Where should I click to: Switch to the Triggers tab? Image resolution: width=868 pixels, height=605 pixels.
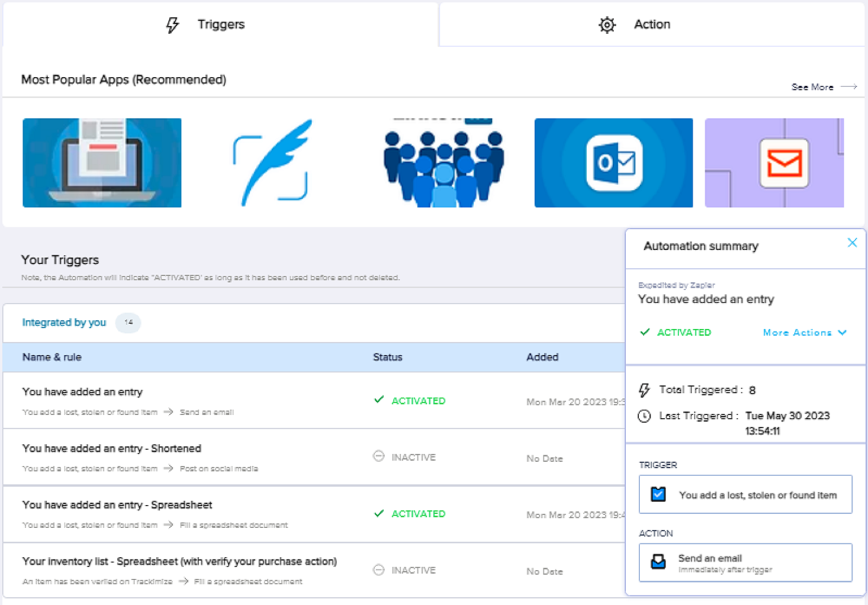click(220, 24)
